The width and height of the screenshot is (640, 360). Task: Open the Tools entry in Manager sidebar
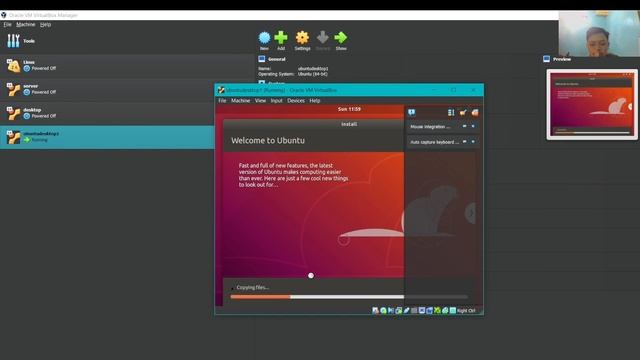click(x=127, y=41)
